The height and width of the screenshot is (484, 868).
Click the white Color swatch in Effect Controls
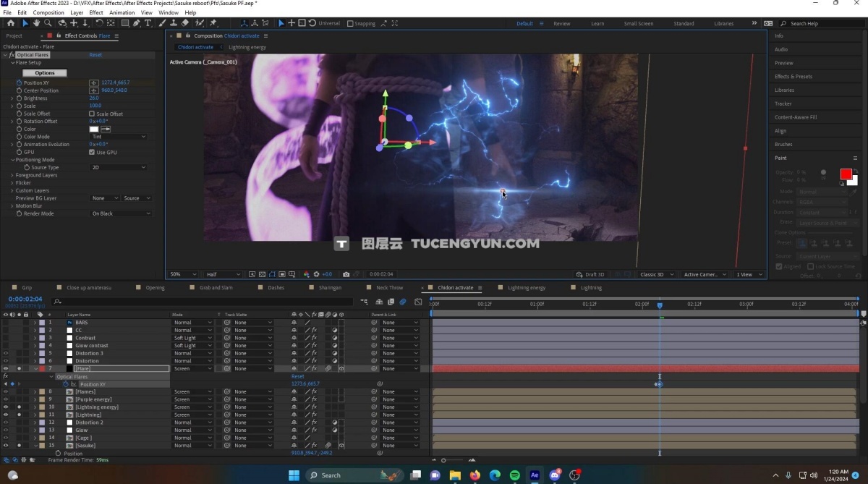(x=94, y=129)
